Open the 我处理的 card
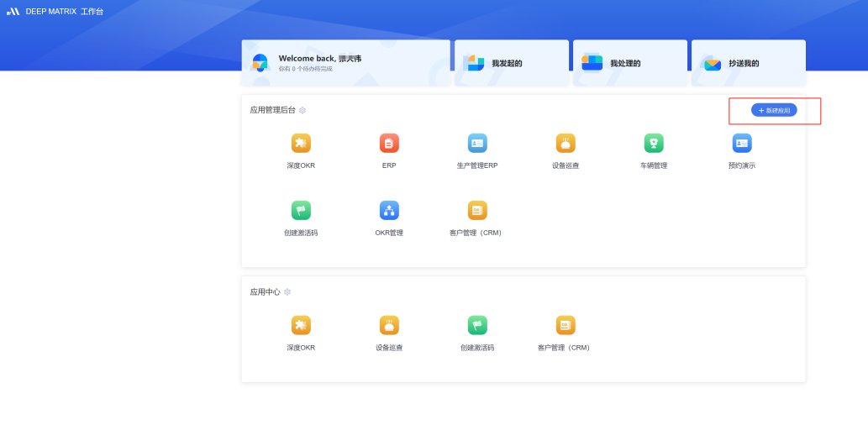The image size is (868, 425). click(630, 62)
